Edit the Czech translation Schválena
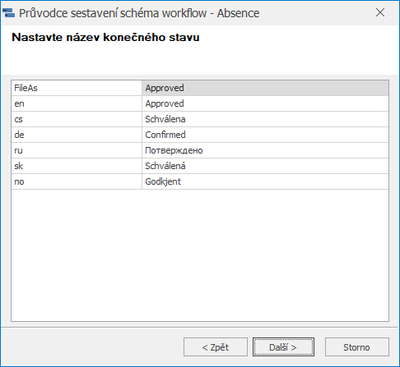This screenshot has height=367, width=400. click(265, 119)
